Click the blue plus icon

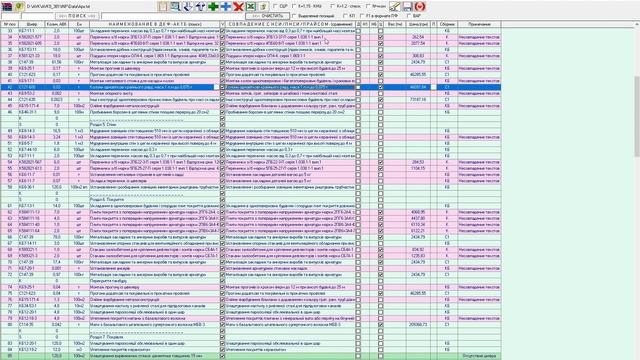click(226, 6)
